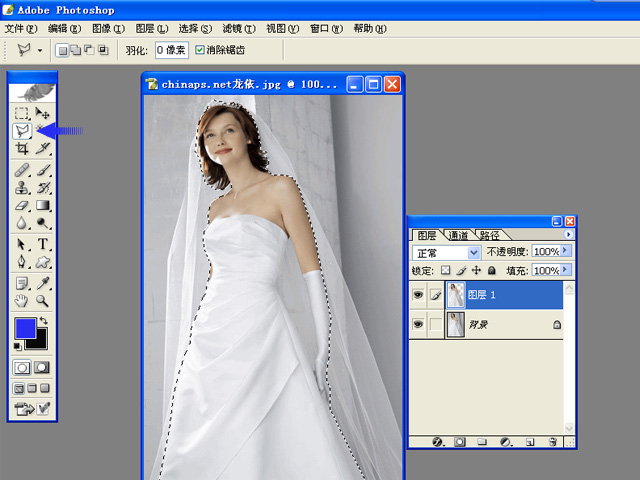Open the 滤镜 (Filter) menu
Image resolution: width=640 pixels, height=480 pixels.
click(x=239, y=29)
